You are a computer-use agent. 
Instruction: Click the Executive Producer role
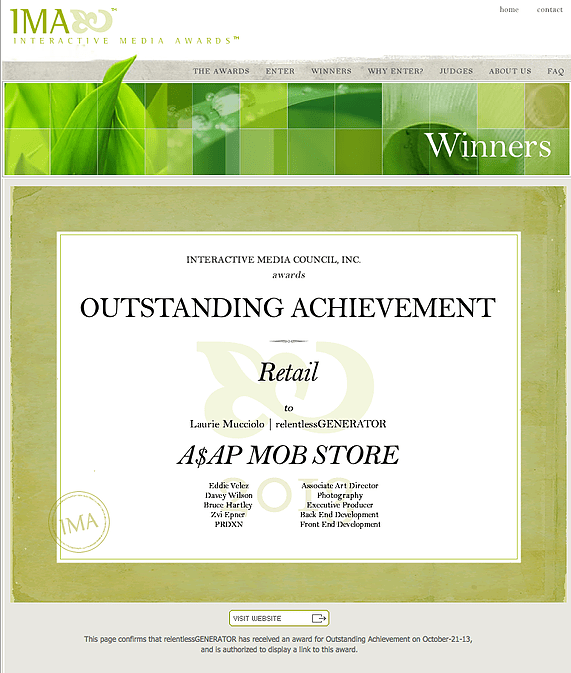pos(340,505)
